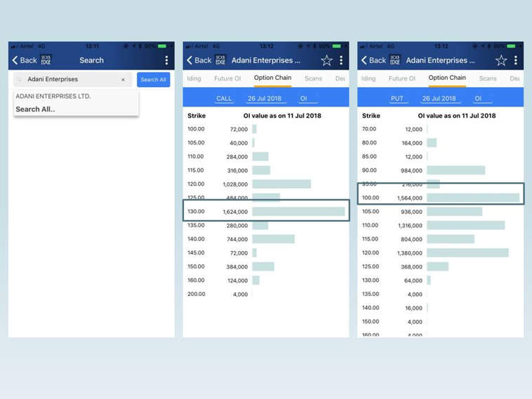532x399 pixels.
Task: Click CALL strike 150.00
Action: point(196,266)
